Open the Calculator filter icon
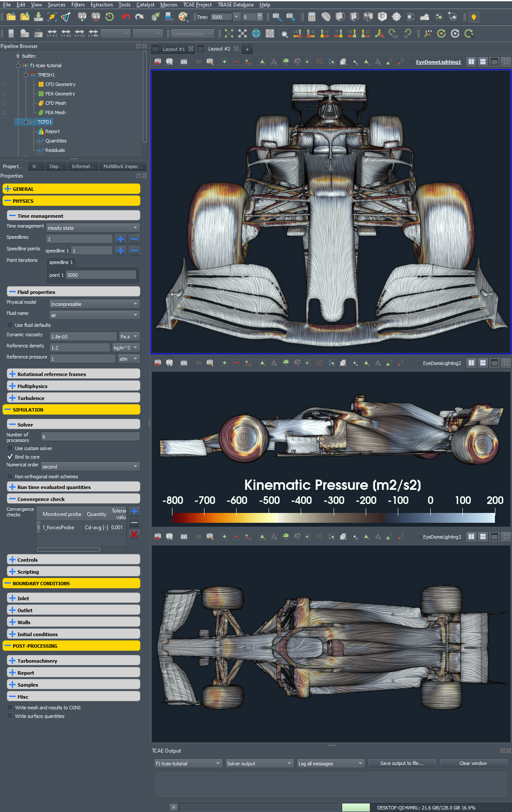Viewport: 512px width, 812px height. [312, 17]
